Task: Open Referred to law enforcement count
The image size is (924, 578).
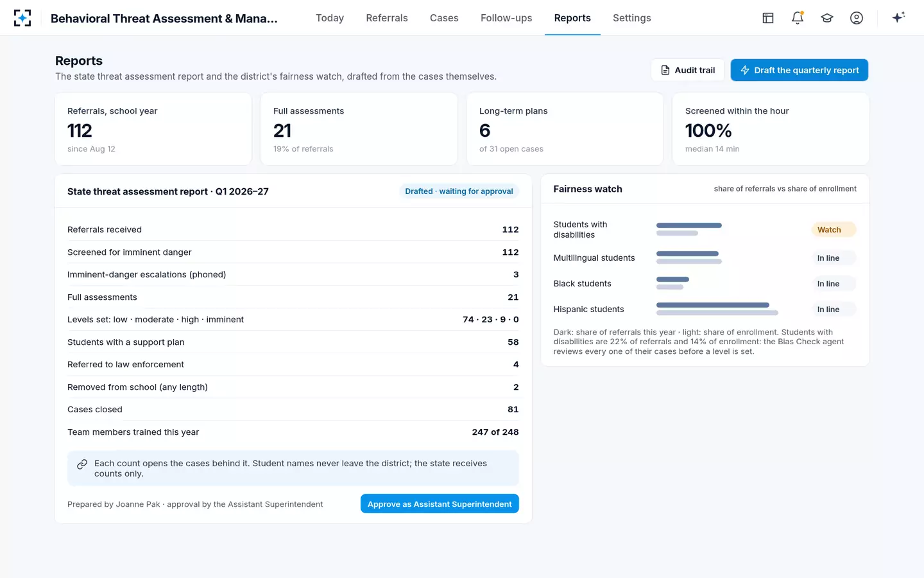Action: click(x=293, y=364)
